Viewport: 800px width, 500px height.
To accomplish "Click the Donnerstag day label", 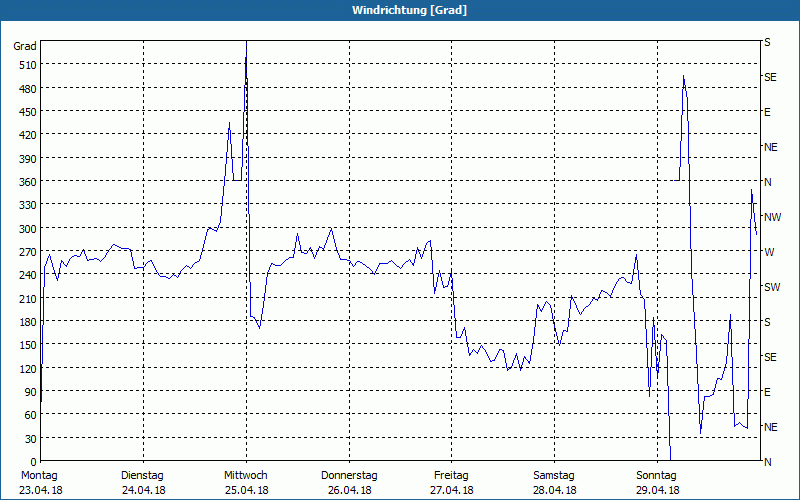I will click(349, 476).
